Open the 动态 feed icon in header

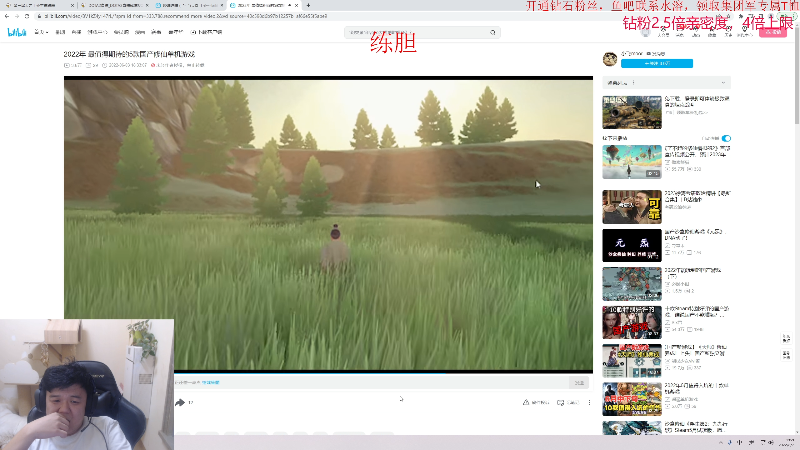point(696,32)
